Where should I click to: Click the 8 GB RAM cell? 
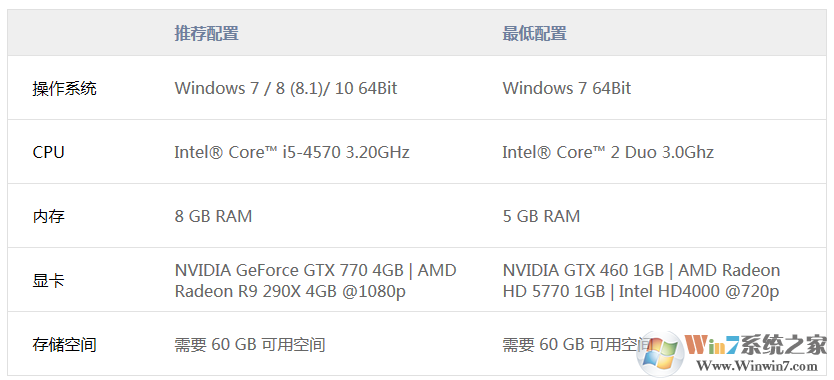coord(213,216)
